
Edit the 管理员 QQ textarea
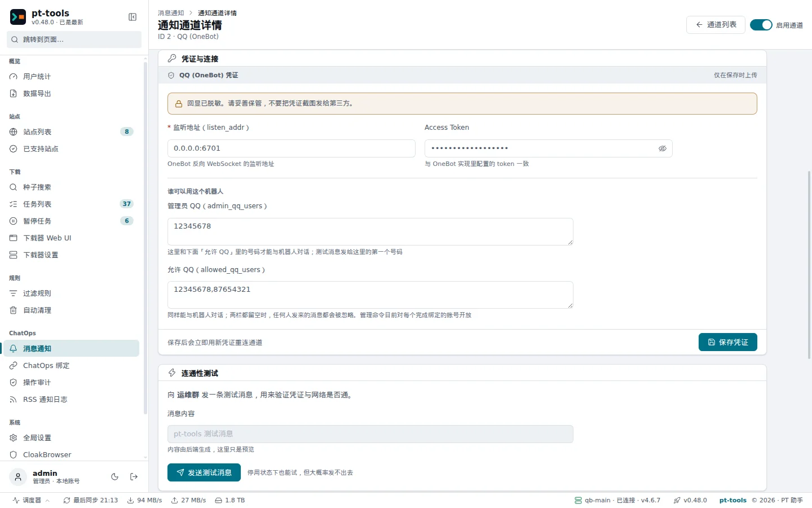[x=370, y=231]
